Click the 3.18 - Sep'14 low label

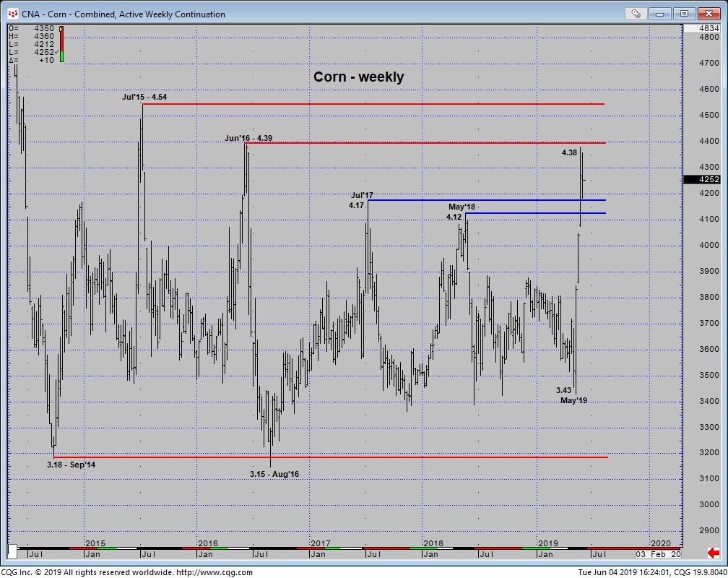pos(71,465)
